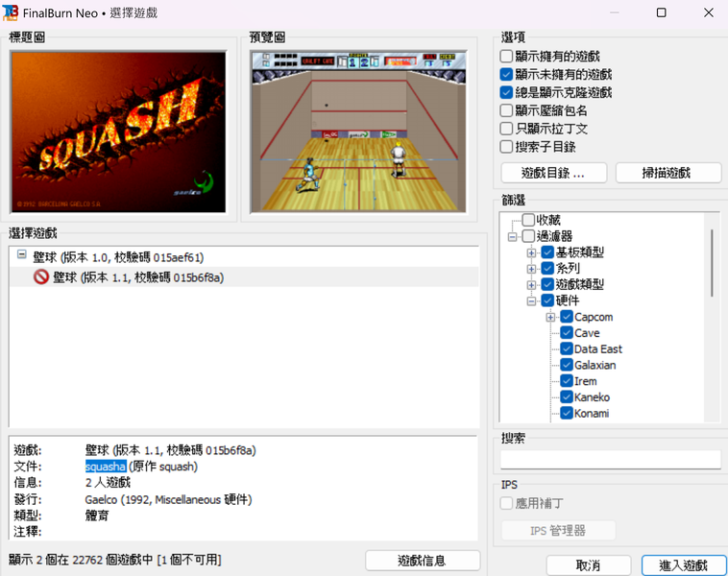728x576 pixels.
Task: Click the Data East tree label
Action: point(598,349)
